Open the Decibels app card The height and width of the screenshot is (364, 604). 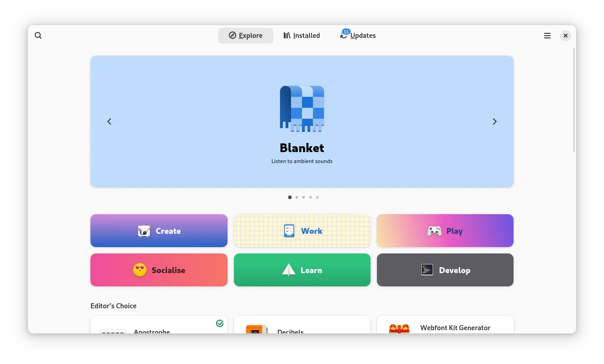point(302,325)
